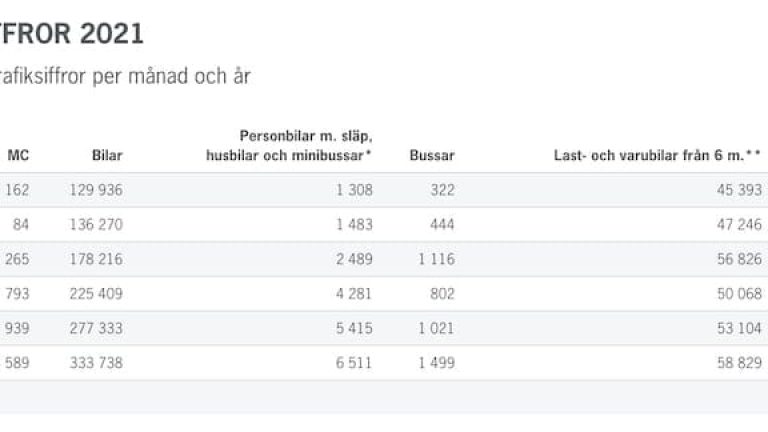Select the MC cell with value 793
The image size is (768, 432).
[18, 294]
